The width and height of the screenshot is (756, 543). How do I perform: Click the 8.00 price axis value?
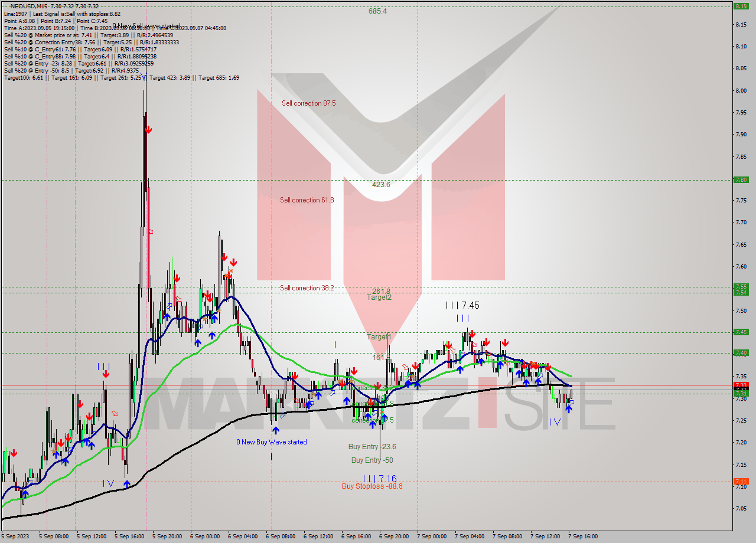(x=742, y=90)
